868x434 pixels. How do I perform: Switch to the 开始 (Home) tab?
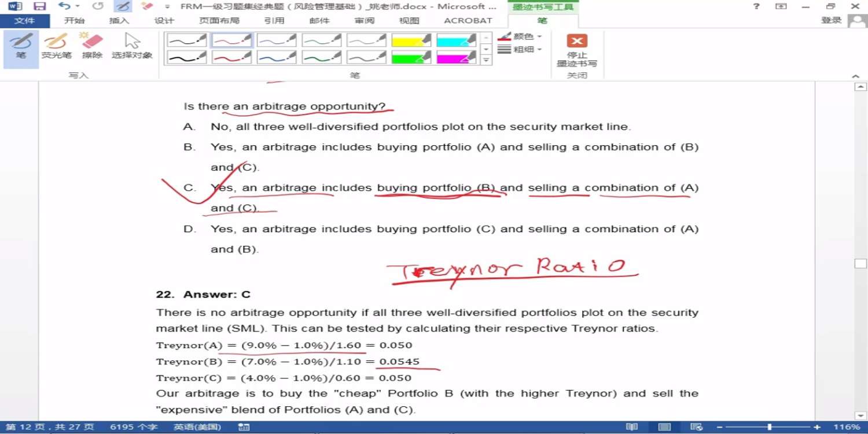pyautogui.click(x=74, y=21)
